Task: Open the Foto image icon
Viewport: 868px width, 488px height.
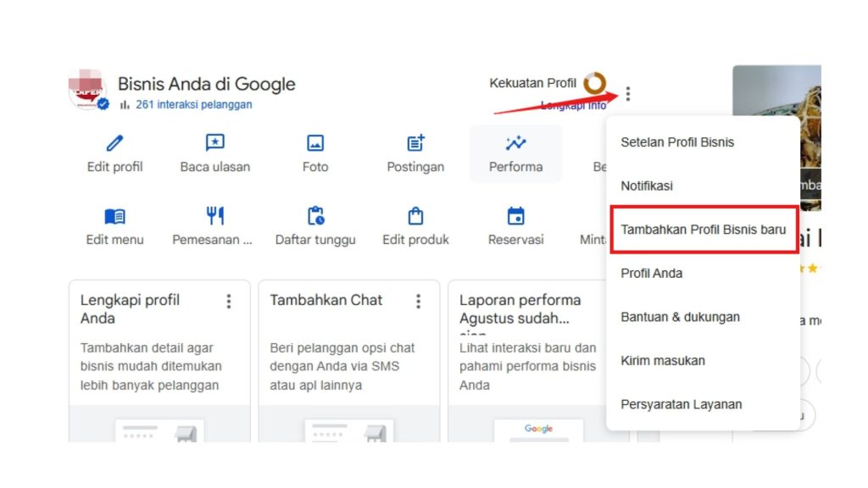Action: point(315,143)
